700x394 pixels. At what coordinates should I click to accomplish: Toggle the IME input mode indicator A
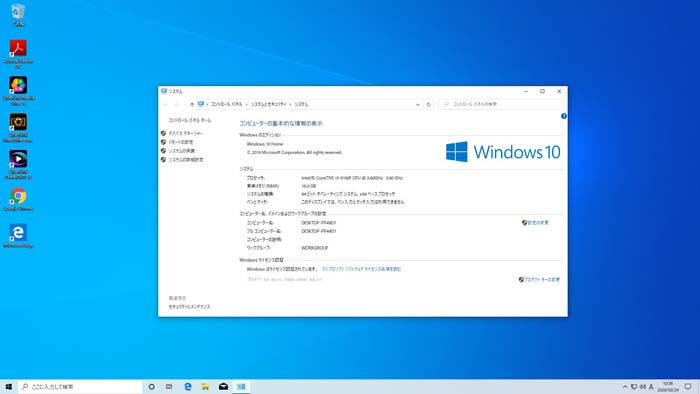(x=651, y=386)
